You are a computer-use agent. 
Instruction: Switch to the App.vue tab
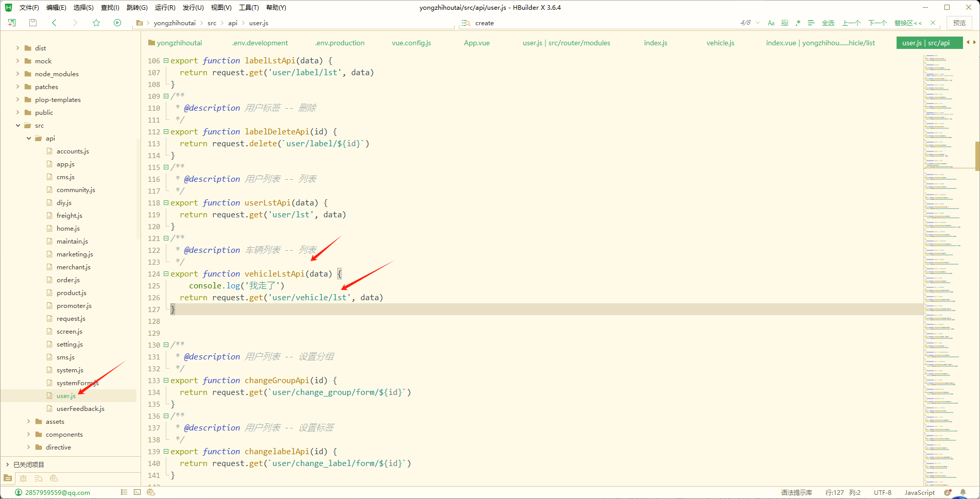[x=477, y=43]
